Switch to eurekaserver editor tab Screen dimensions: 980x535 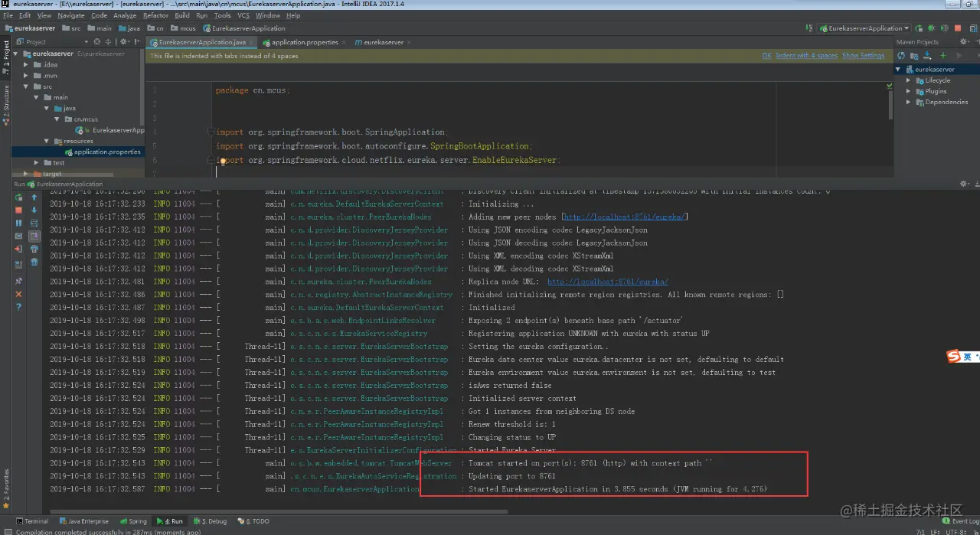383,42
